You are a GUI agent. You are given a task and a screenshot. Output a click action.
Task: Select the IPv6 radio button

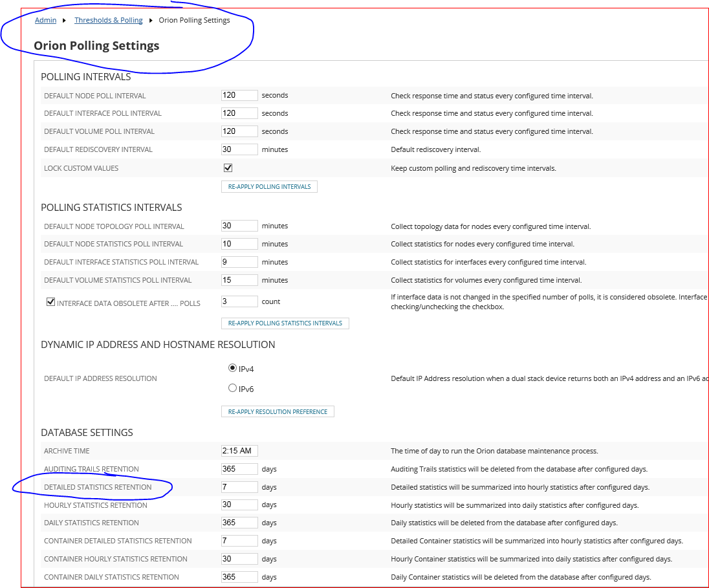(x=232, y=388)
